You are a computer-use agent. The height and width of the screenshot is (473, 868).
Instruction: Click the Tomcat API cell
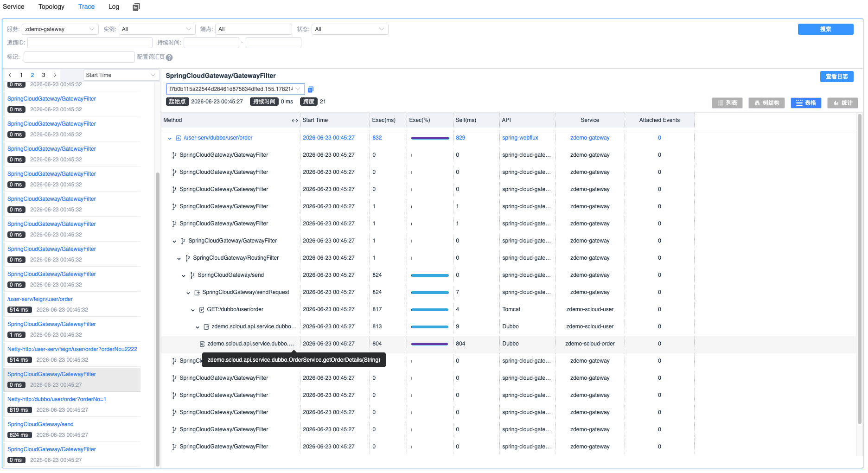(511, 310)
